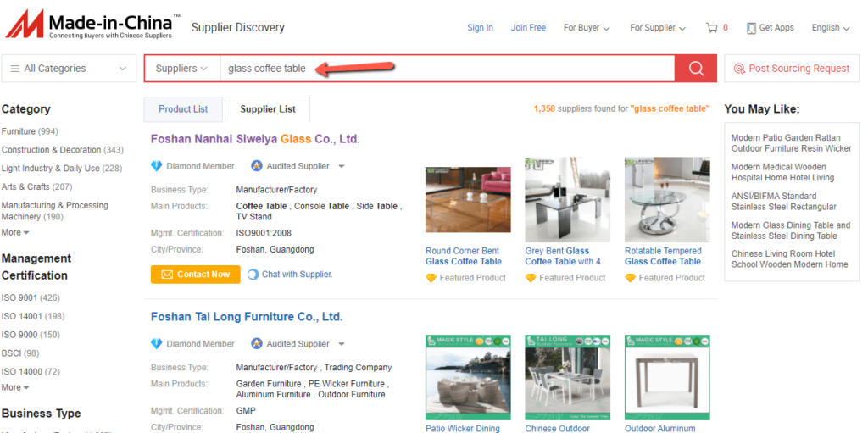Open the All Categories dropdown

coord(69,69)
